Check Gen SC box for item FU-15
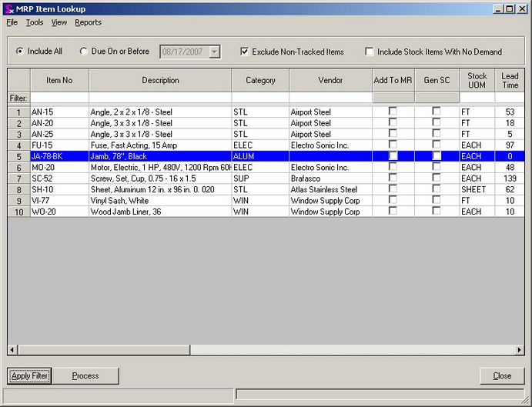This screenshot has height=407, width=532. 437,145
